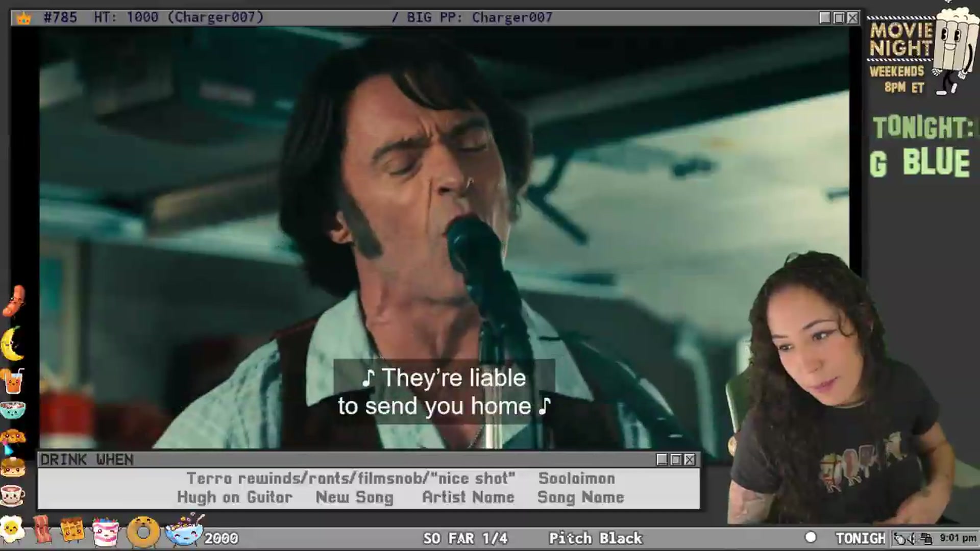This screenshot has height=551, width=980.
Task: Click the 'DRINK WHEN' window title
Action: coord(87,460)
